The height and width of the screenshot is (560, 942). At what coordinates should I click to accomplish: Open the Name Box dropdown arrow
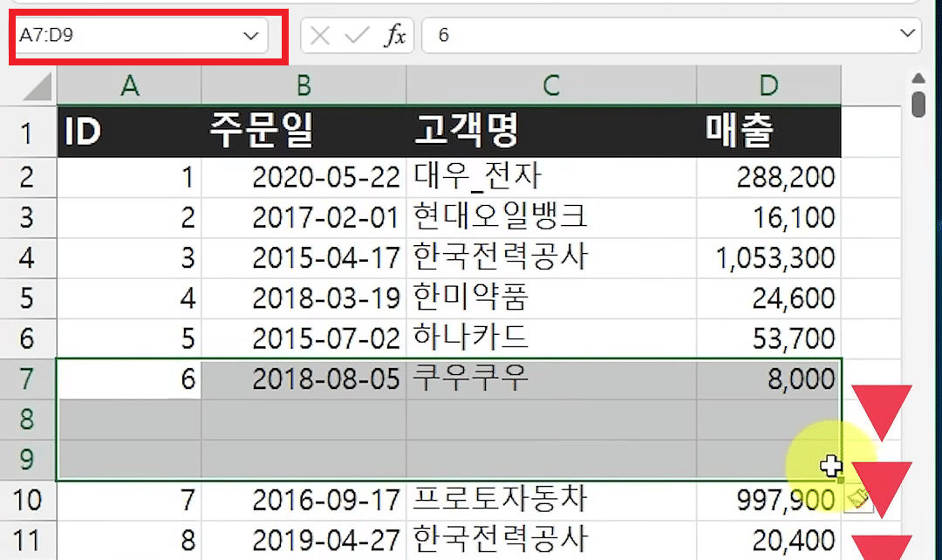(x=250, y=36)
